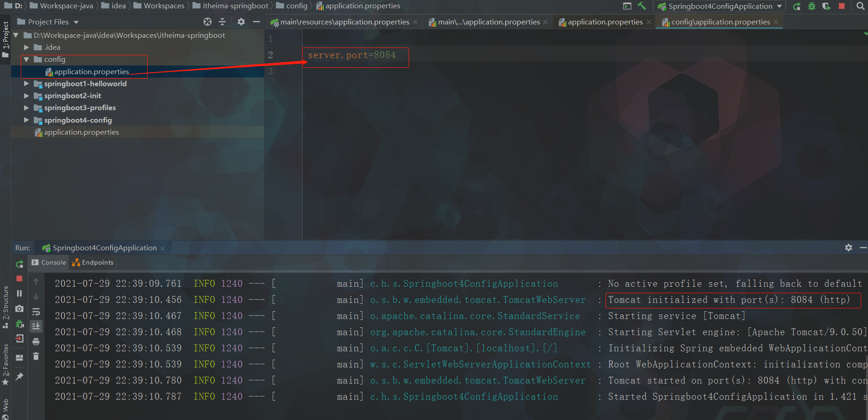The height and width of the screenshot is (420, 868).
Task: Close the Springboot4ConfigApplication run tab
Action: point(162,248)
